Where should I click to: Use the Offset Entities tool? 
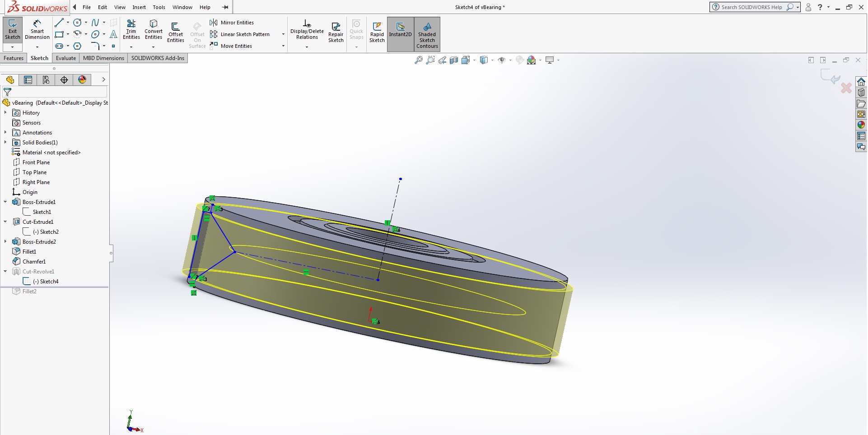pos(176,32)
